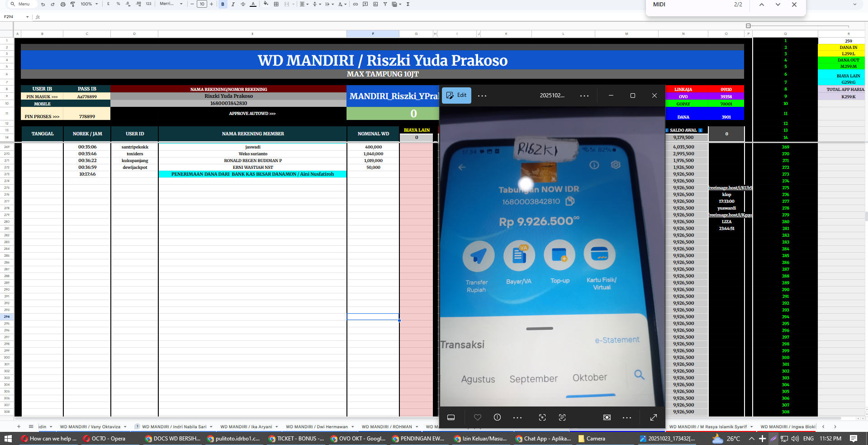The height and width of the screenshot is (445, 868).
Task: Format the cell as currency (£)
Action: (x=109, y=4)
